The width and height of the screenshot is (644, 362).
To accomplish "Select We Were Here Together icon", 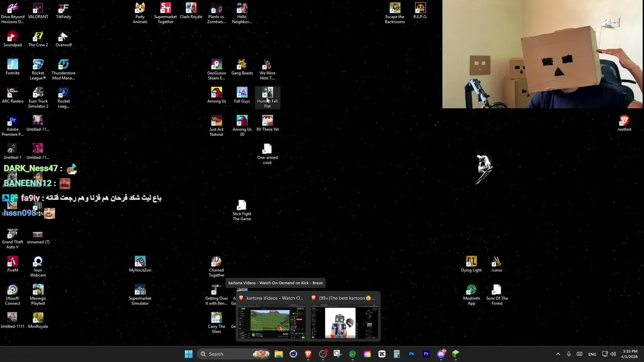I will (267, 70).
